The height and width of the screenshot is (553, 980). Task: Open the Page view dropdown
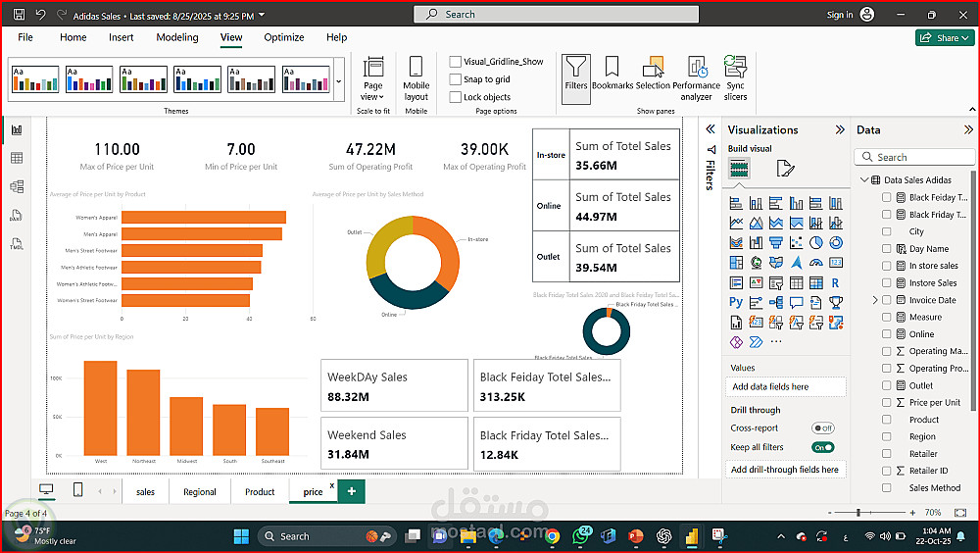click(373, 78)
